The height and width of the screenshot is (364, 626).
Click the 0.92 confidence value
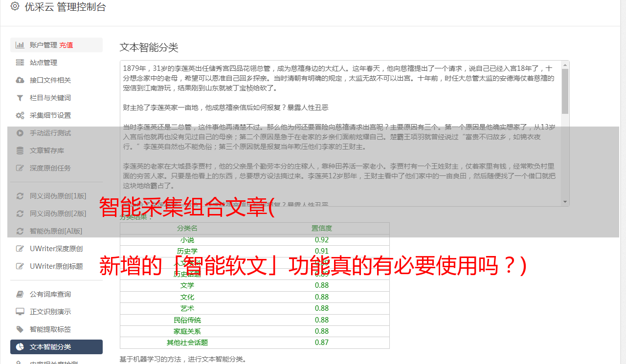click(x=322, y=240)
